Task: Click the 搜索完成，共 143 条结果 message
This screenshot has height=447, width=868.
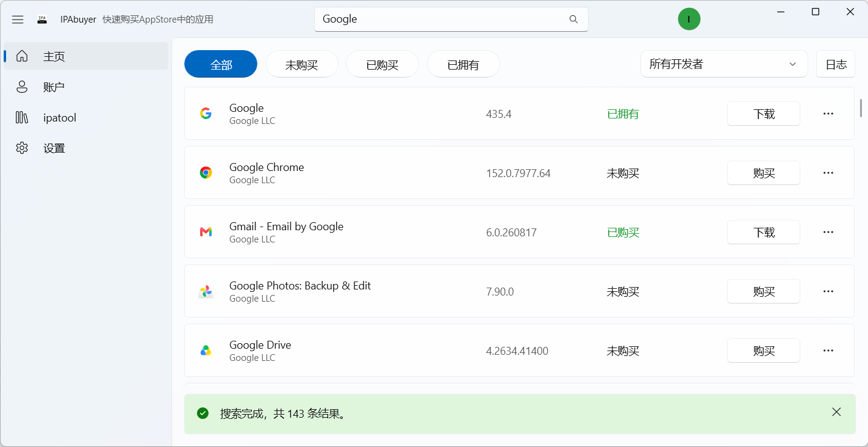Action: point(284,413)
